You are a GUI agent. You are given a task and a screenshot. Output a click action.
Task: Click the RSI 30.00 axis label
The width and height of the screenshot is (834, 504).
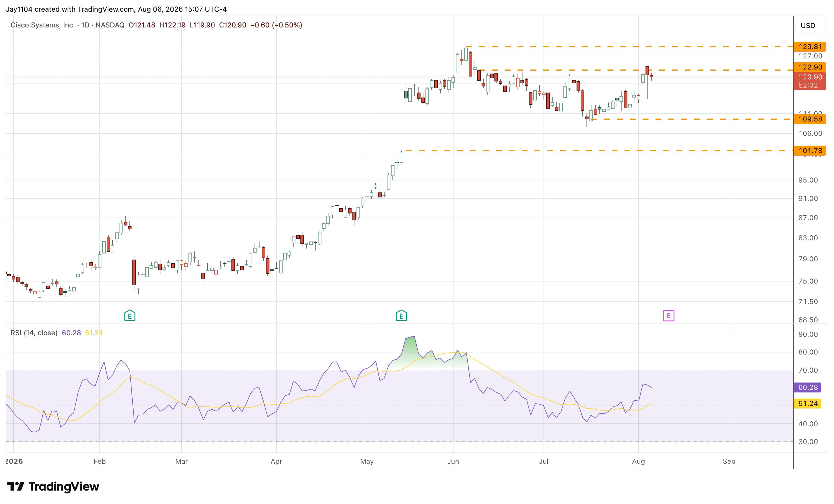point(808,442)
